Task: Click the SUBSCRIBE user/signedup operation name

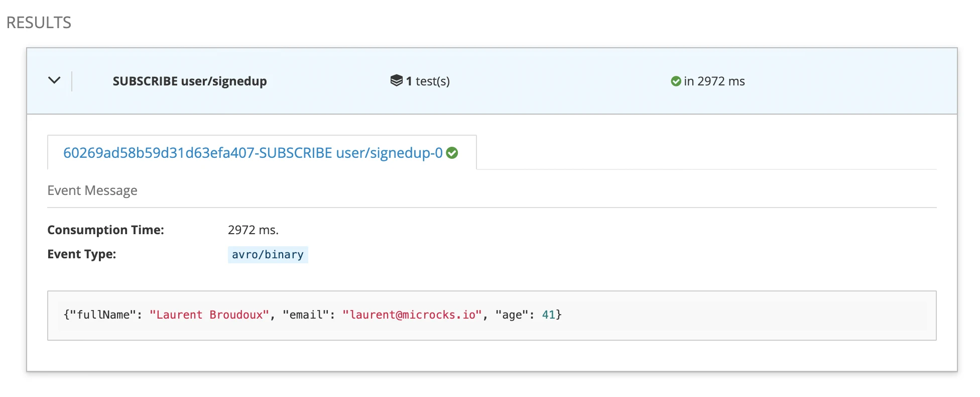Action: 189,81
